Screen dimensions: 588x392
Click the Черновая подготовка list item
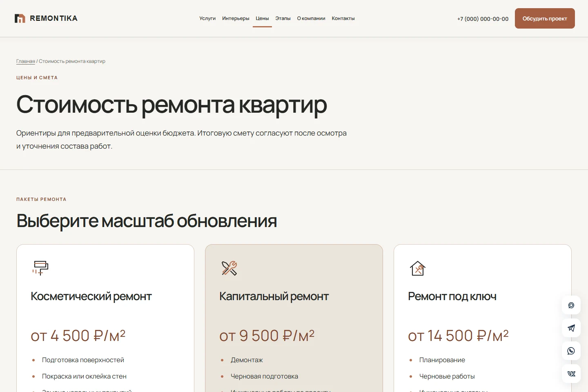pos(264,376)
